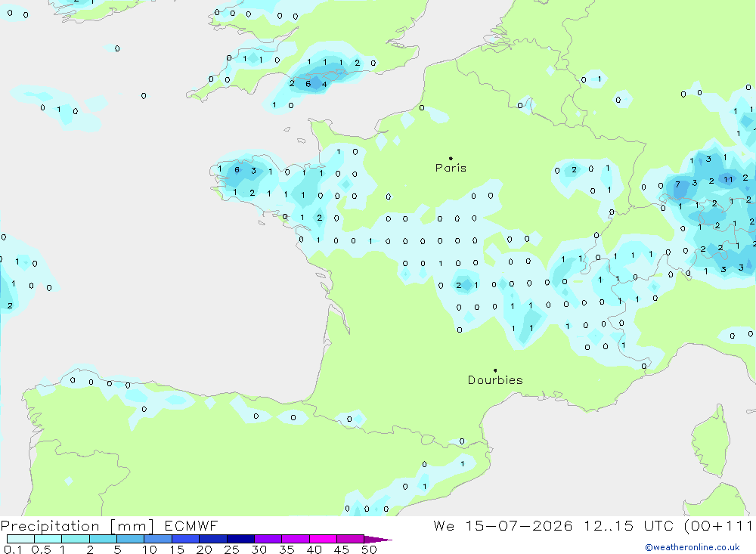756x554 pixels.
Task: Click the precipitation value '7' on the map
Action: pos(677,184)
